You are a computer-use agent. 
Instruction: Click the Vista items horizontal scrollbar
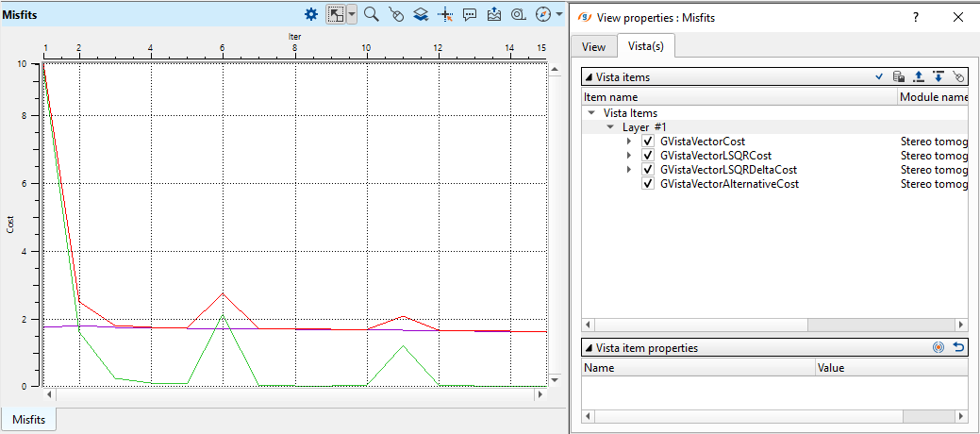coord(698,325)
